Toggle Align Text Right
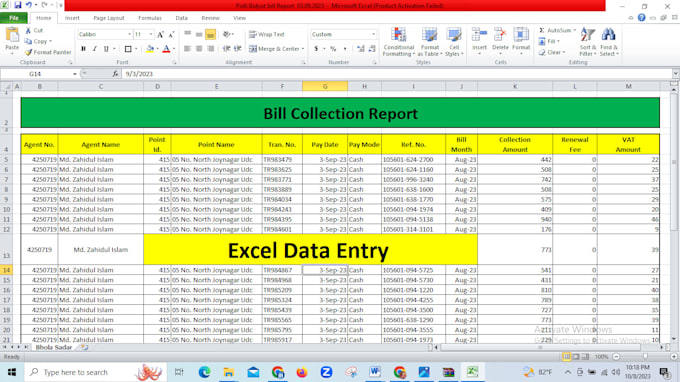This screenshot has height=382, width=680. (x=210, y=49)
